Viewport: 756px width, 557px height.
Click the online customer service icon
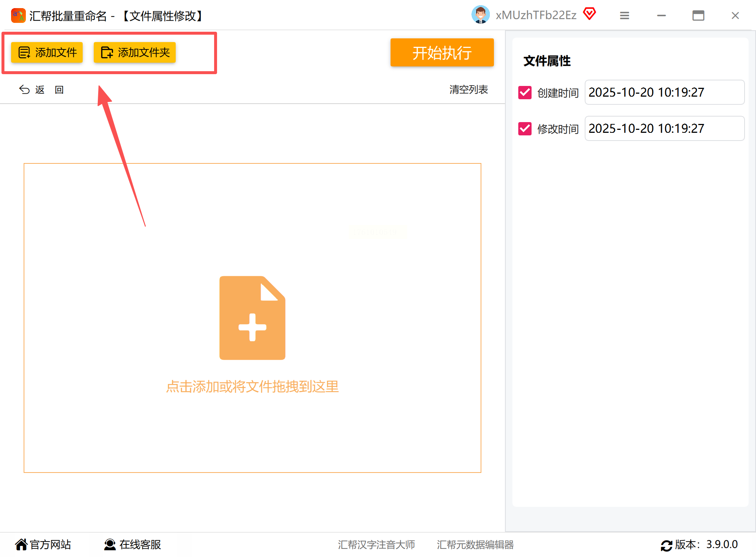(110, 544)
